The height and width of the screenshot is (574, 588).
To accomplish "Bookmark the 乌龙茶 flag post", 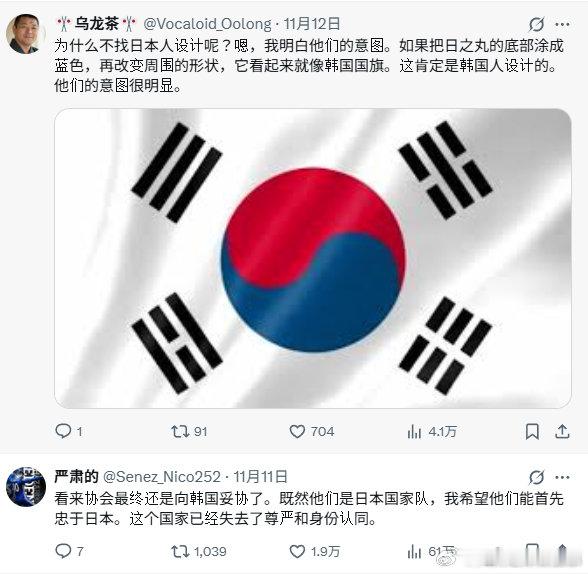I will click(x=532, y=432).
